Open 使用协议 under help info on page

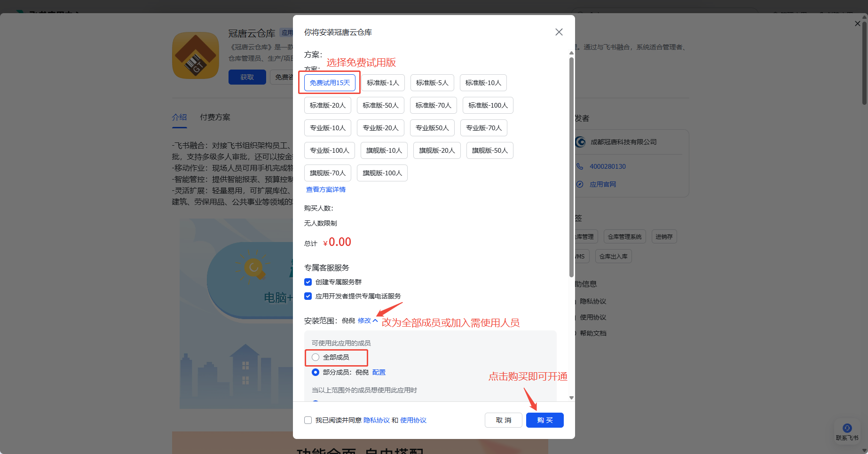coord(593,317)
